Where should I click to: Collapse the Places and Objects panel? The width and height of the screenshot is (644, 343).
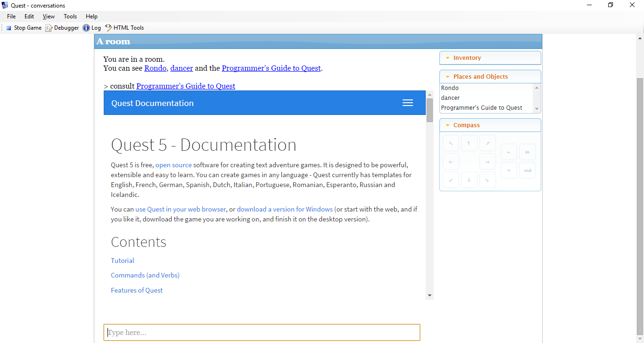pyautogui.click(x=490, y=77)
